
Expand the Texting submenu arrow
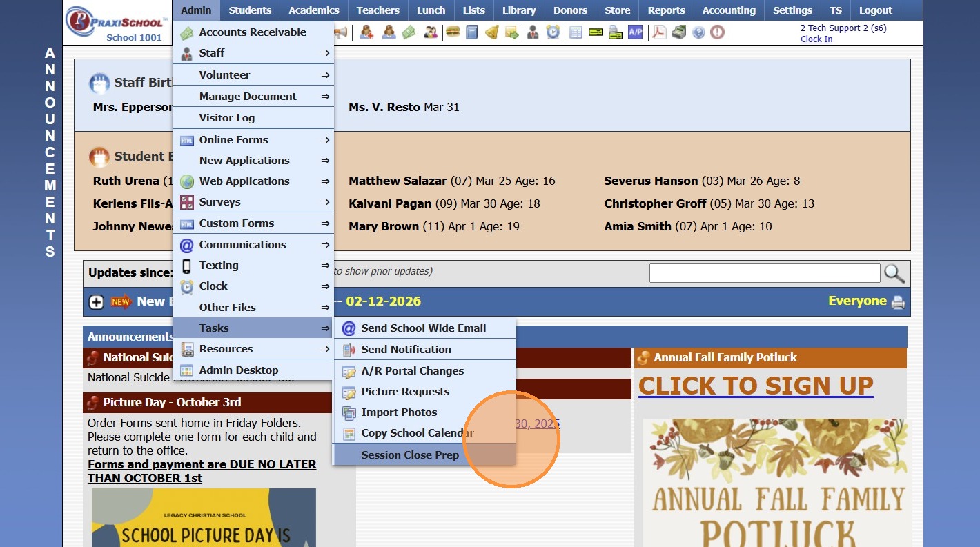(x=325, y=266)
